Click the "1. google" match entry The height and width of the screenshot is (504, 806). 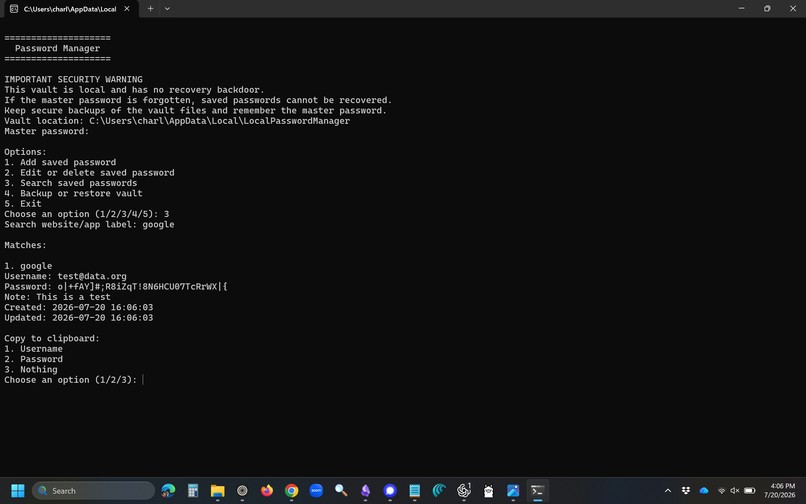click(x=28, y=266)
